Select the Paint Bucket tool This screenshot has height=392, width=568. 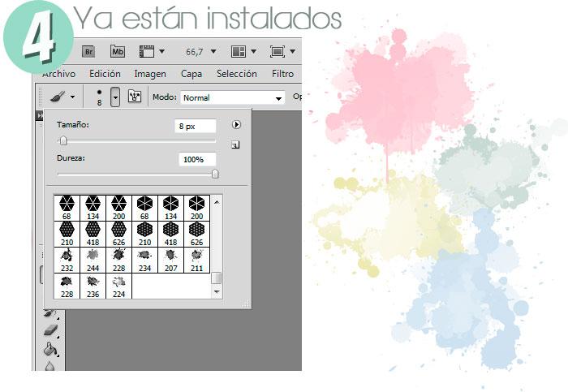coord(49,350)
